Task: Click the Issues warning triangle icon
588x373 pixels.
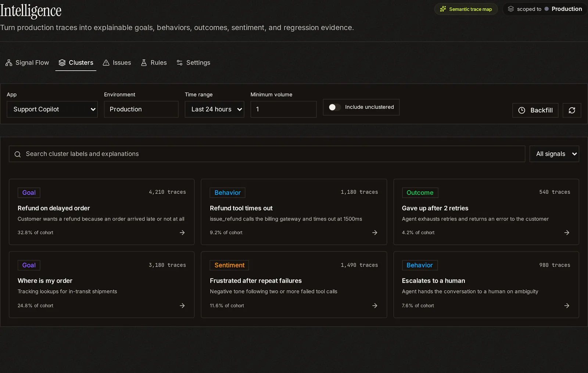Action: (106, 63)
